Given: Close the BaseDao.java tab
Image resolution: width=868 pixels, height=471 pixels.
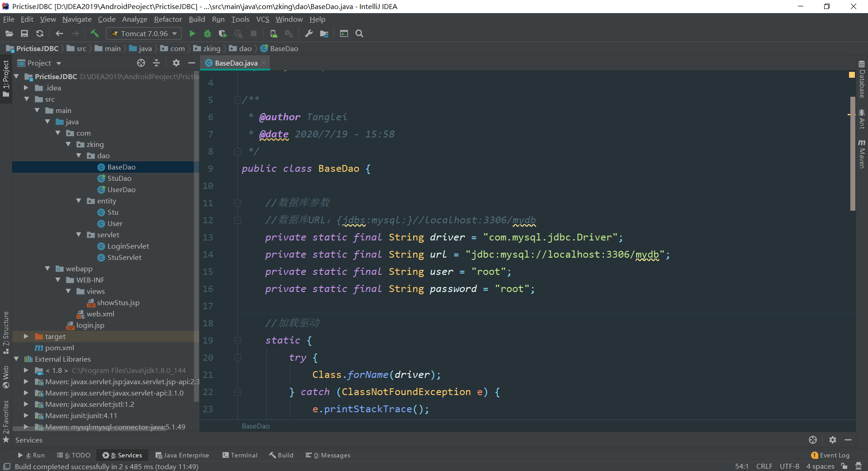Looking at the screenshot, I should (264, 63).
